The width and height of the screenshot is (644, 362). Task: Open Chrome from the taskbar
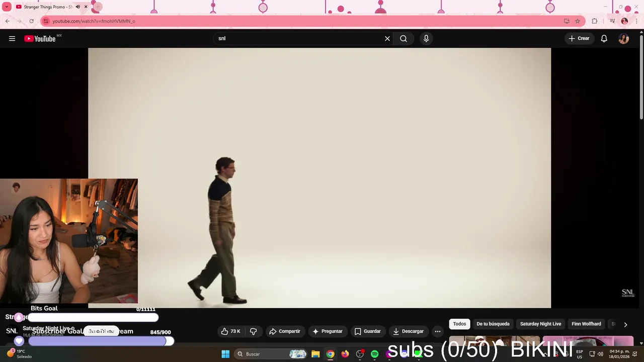(330, 354)
